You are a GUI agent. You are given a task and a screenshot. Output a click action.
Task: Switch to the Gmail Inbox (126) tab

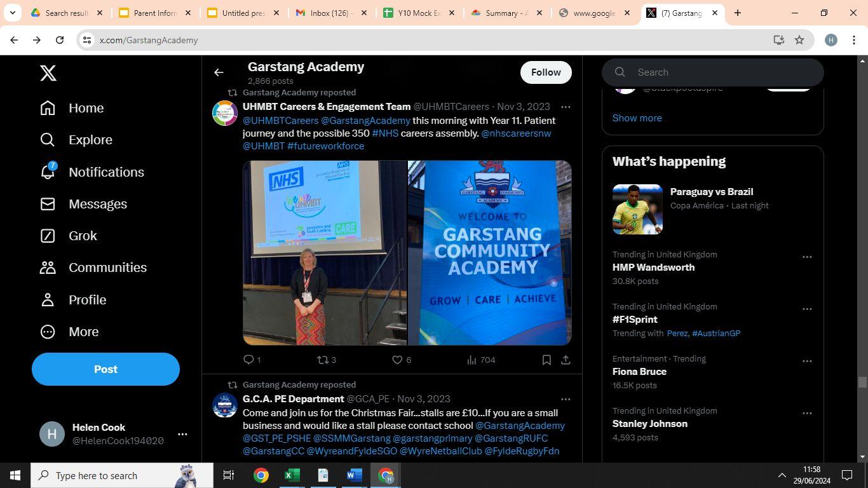[330, 13]
